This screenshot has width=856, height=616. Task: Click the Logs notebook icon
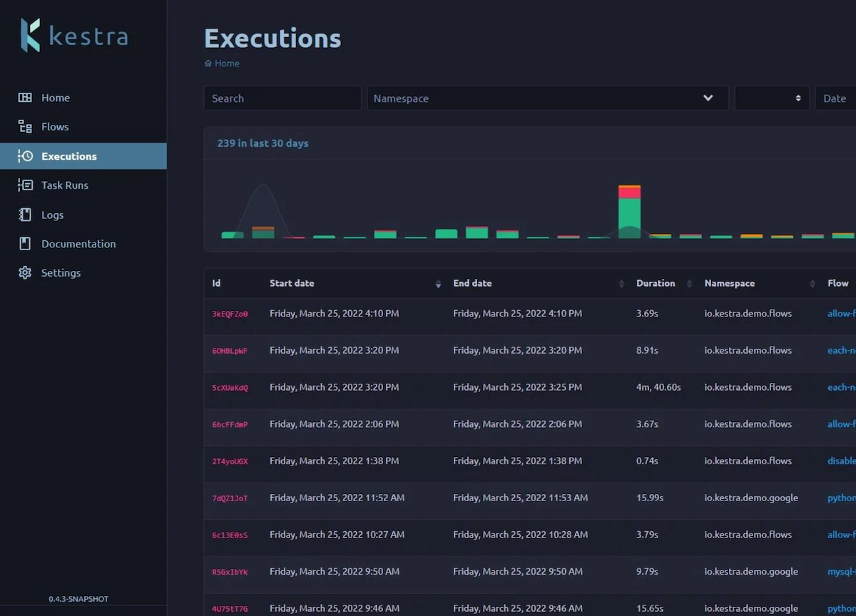pos(25,215)
